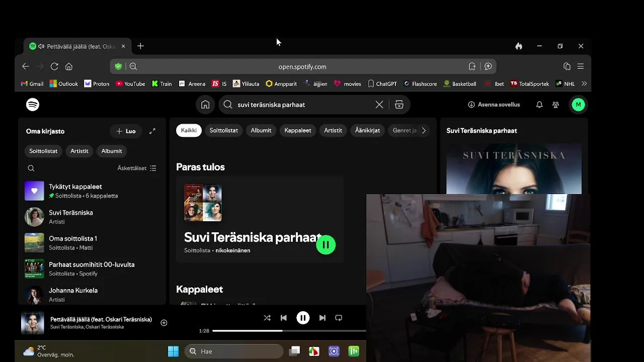Open Suvi Teräsniska parhaat cover collage
The width and height of the screenshot is (644, 362).
tap(203, 203)
